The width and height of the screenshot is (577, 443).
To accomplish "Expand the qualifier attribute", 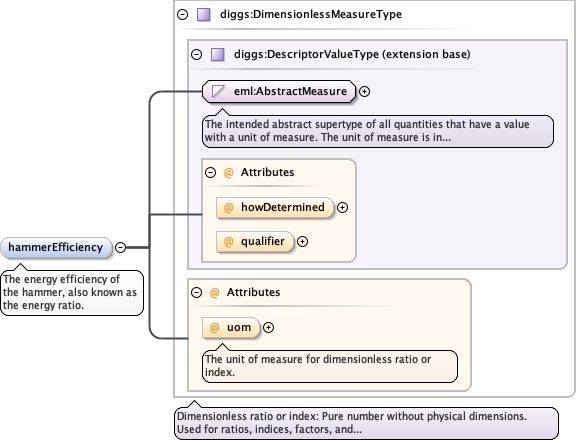I will [x=302, y=242].
